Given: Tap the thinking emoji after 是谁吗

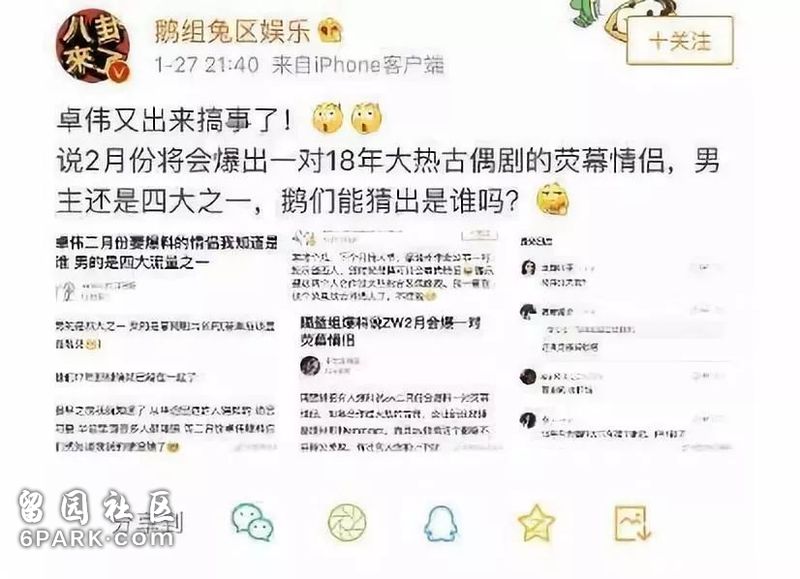Looking at the screenshot, I should click(x=553, y=199).
